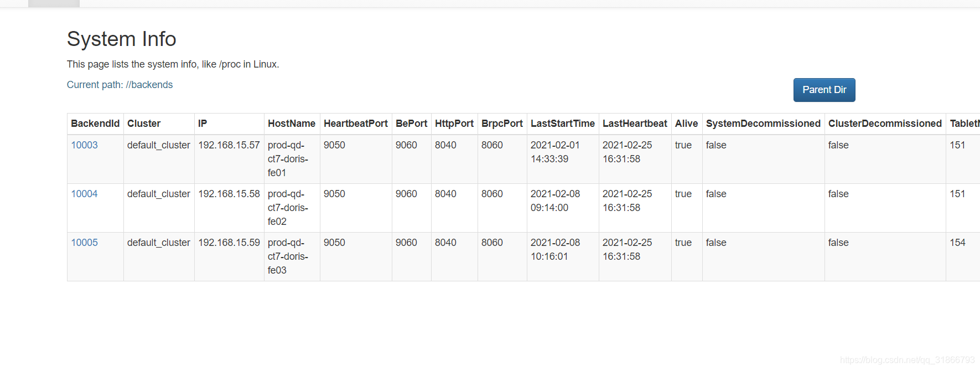Screen dimensions: 980x370
Task: Sort the table by LastStartTime column
Action: [x=563, y=123]
